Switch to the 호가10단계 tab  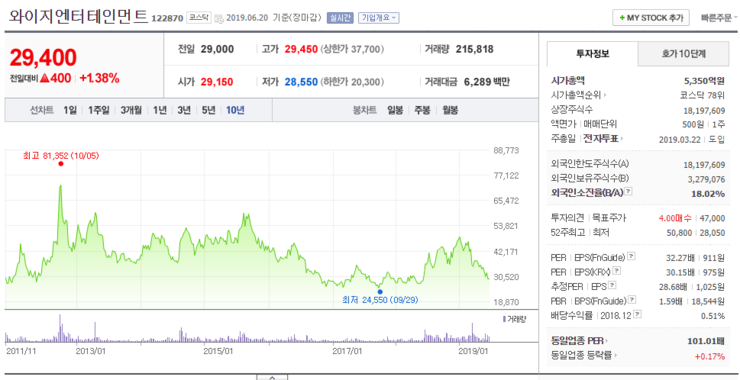[x=683, y=54]
